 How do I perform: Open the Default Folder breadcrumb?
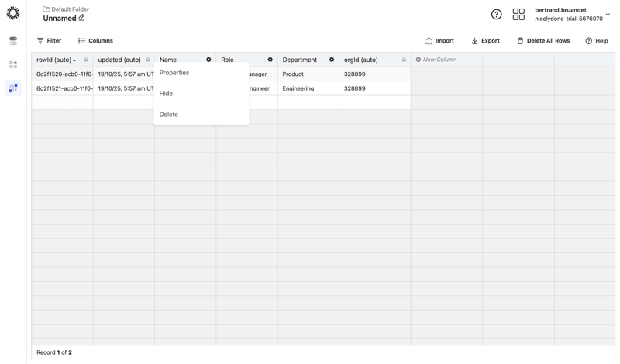tap(70, 9)
